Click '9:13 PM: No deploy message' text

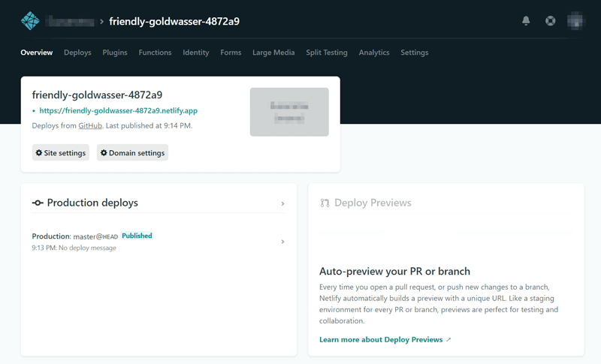click(74, 248)
